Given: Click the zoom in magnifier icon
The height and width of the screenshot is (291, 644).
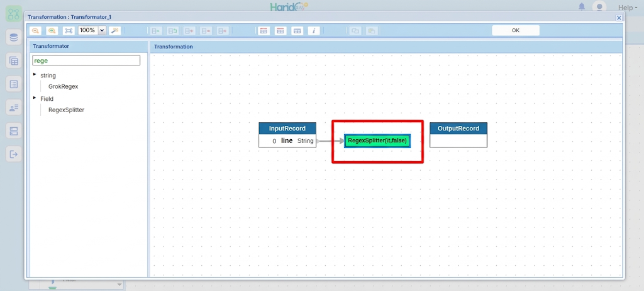Looking at the screenshot, I should click(52, 30).
